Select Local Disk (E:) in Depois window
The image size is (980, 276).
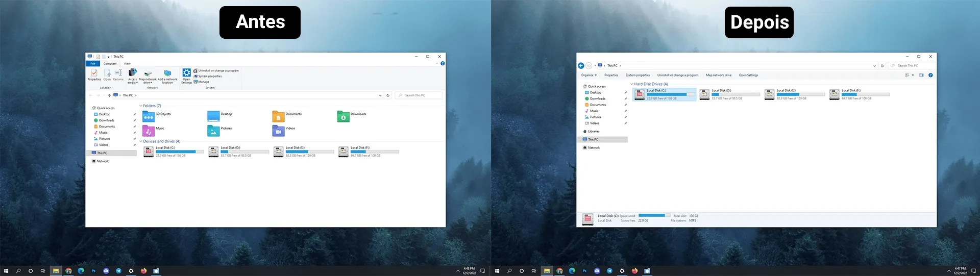pyautogui.click(x=794, y=94)
